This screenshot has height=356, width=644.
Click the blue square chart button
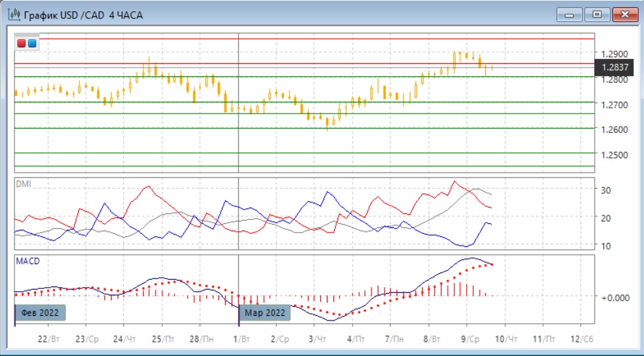(x=32, y=43)
